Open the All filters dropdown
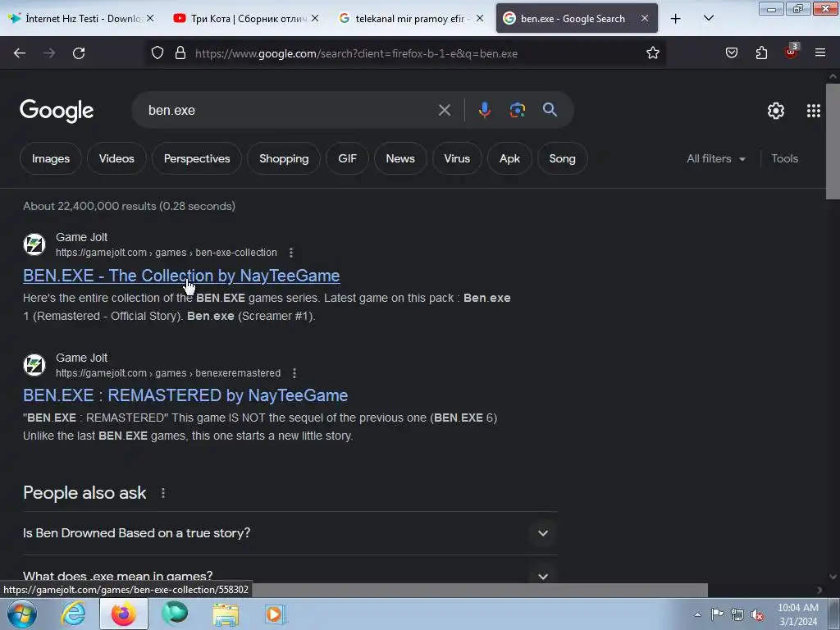 [x=716, y=158]
